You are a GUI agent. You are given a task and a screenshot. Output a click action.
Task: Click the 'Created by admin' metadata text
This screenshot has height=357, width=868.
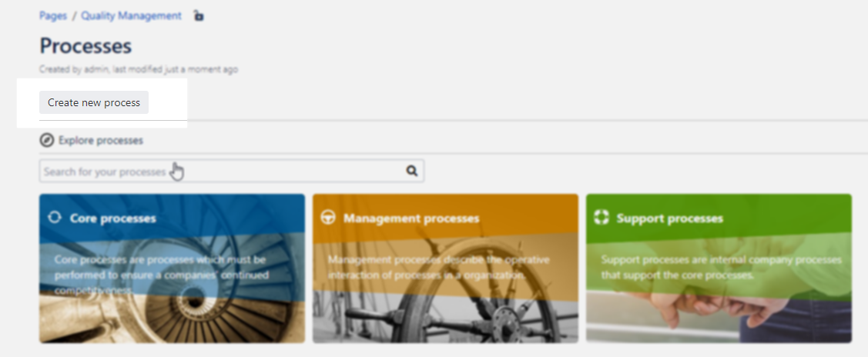click(139, 70)
